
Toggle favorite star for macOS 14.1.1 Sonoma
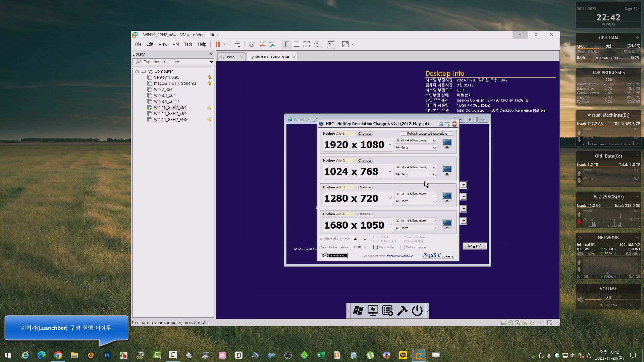[209, 83]
